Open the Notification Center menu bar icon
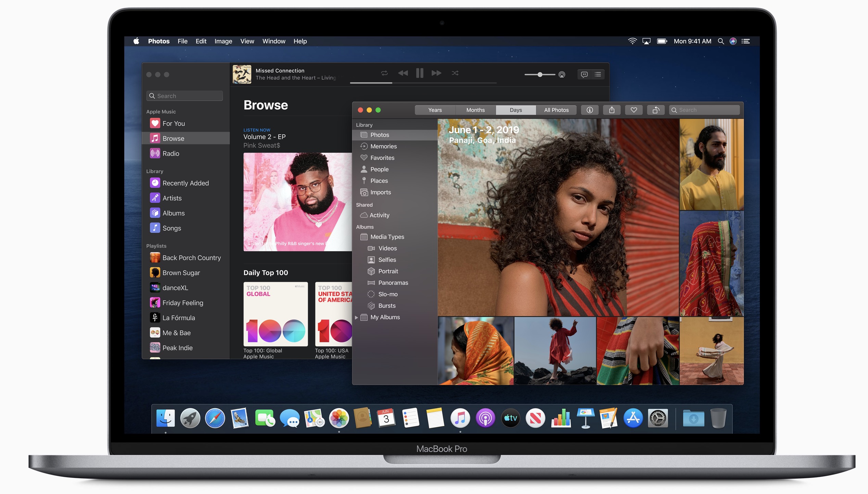 coord(746,41)
